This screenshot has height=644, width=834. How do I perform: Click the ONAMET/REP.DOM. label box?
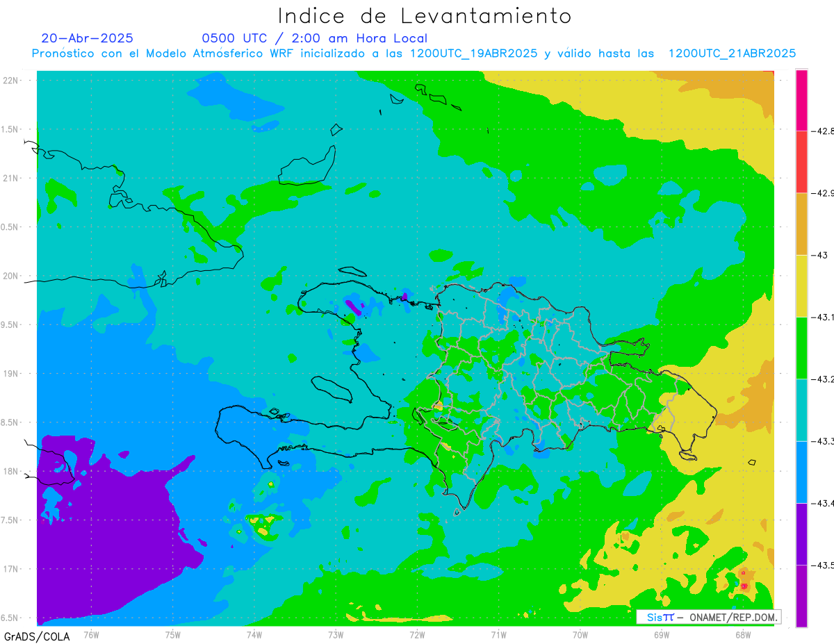tap(708, 617)
